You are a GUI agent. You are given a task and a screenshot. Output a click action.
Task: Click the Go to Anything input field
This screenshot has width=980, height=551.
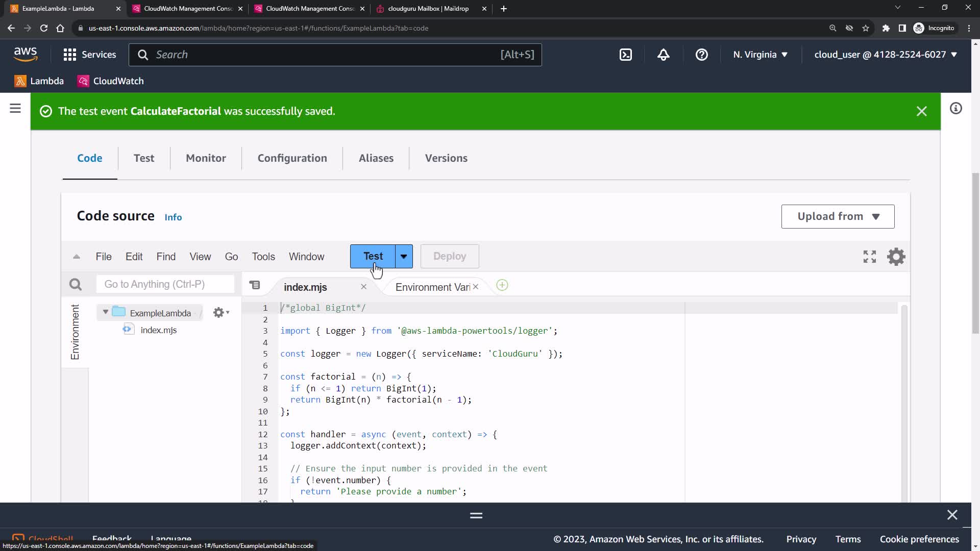click(165, 284)
